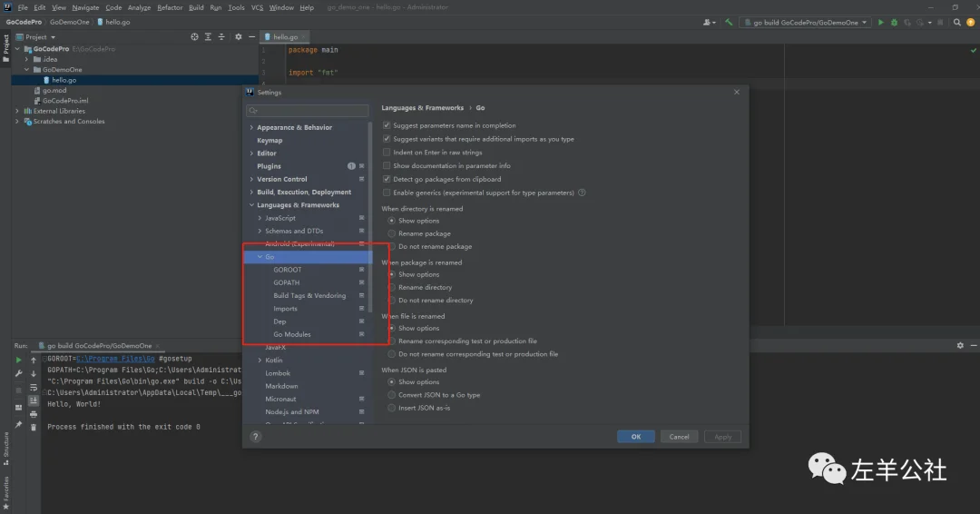Screen dimensions: 980x514
Task: Enable generics experimental support checkbox
Action: coord(387,193)
